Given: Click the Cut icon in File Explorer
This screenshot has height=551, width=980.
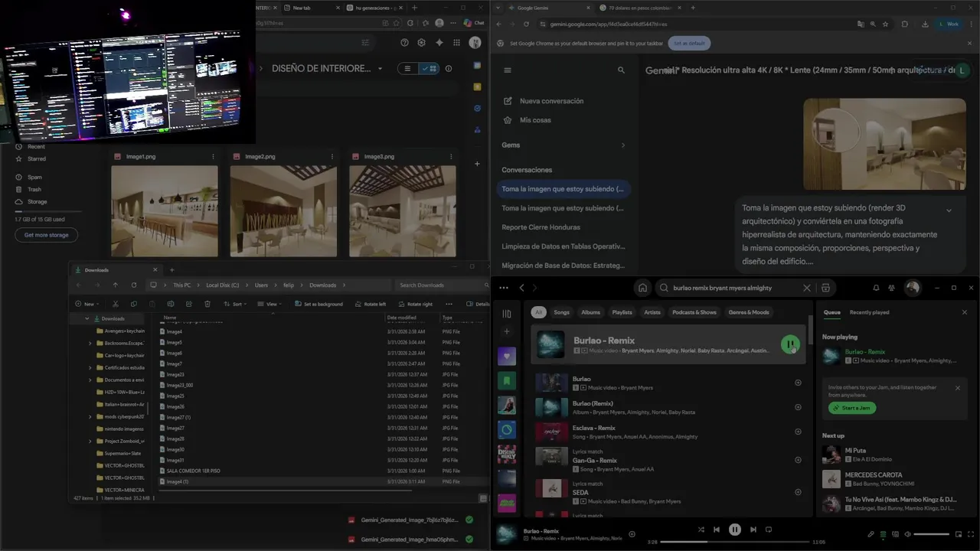Looking at the screenshot, I should pyautogui.click(x=116, y=304).
